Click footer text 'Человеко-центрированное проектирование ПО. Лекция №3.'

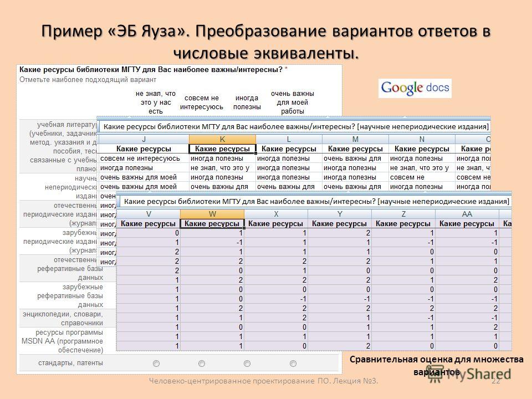coord(264,381)
